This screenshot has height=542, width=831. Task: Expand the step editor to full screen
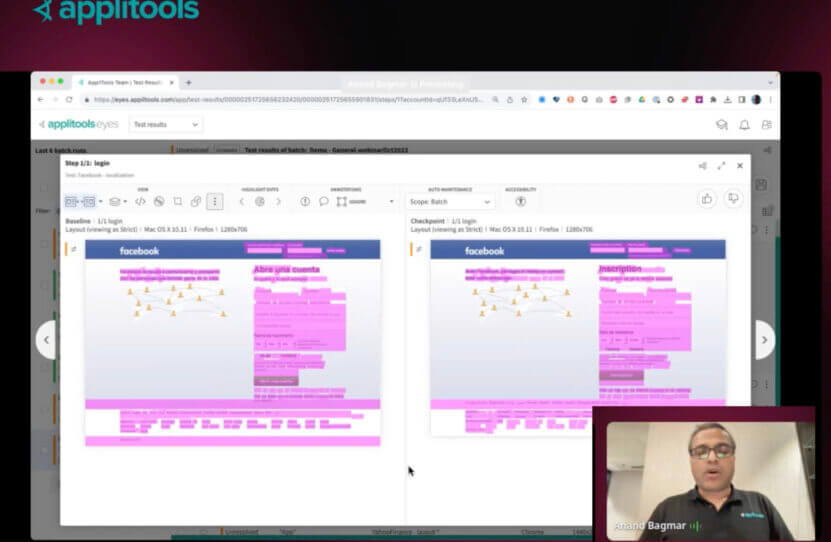(x=721, y=166)
